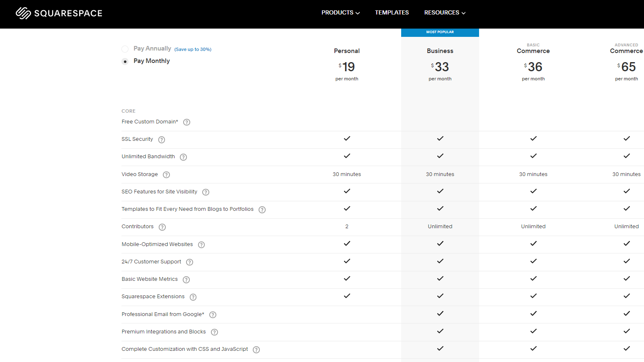Show info tooltip for Unlimited Bandwidth

184,157
